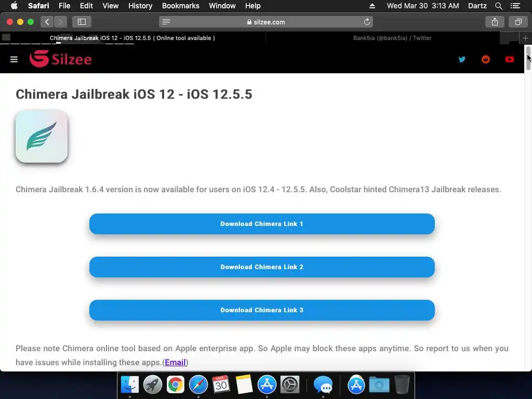The height and width of the screenshot is (399, 532).
Task: Open the Bookmarks menu
Action: pyautogui.click(x=180, y=6)
